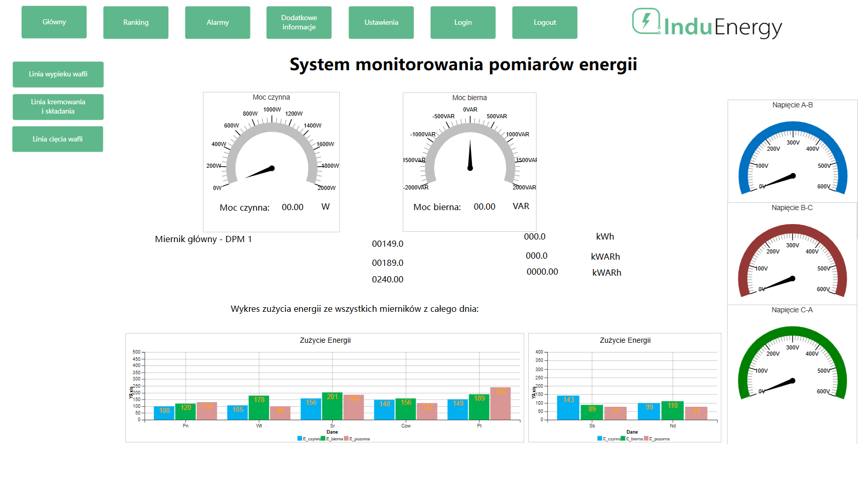Click the blue E_czynna legend swatch in weekday chart
868x477 pixels.
[x=299, y=439]
